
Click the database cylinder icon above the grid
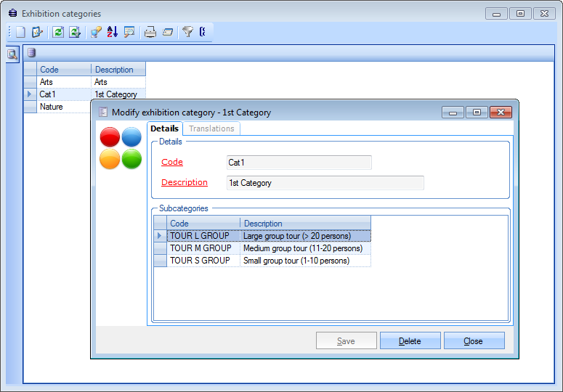point(31,52)
